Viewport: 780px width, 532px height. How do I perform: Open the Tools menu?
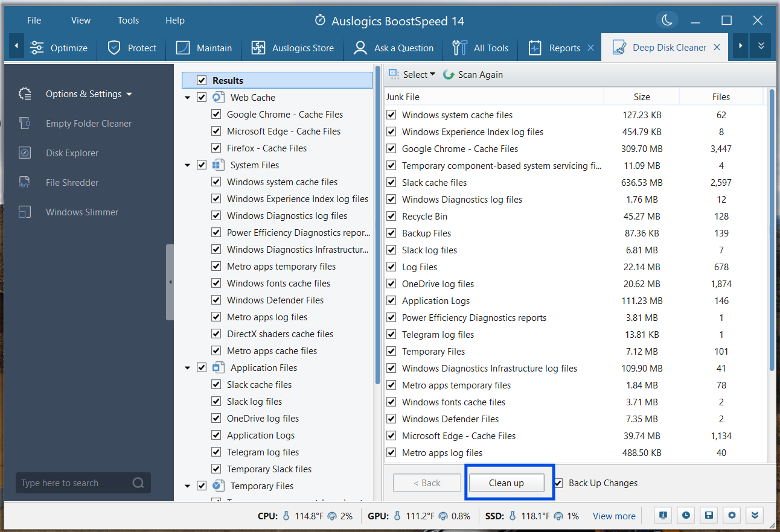point(128,21)
